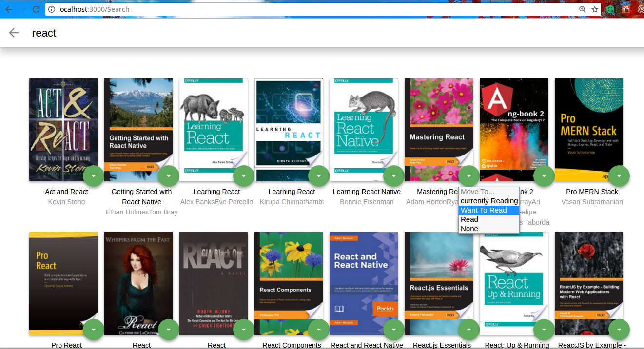This screenshot has height=349, width=644.
Task: Click the back arrow beside the react search title
Action: coord(14,33)
